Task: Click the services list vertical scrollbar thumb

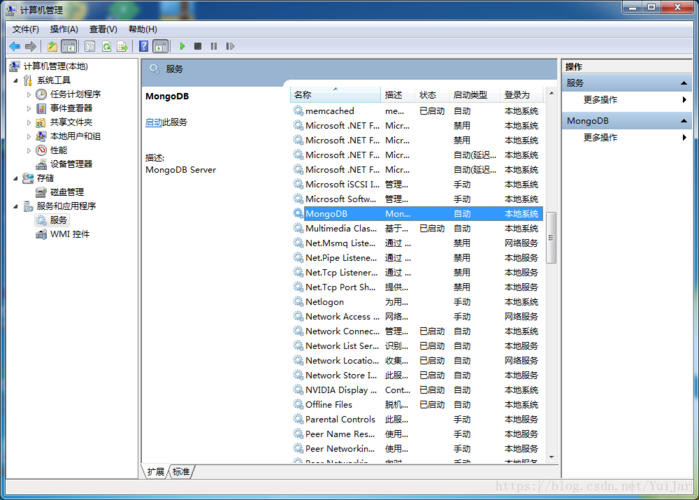Action: pyautogui.click(x=551, y=238)
